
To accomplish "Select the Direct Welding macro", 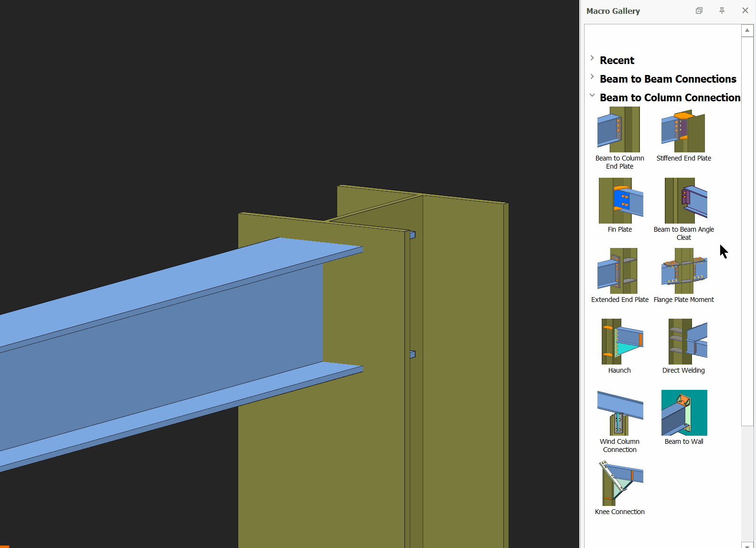I will pos(687,342).
